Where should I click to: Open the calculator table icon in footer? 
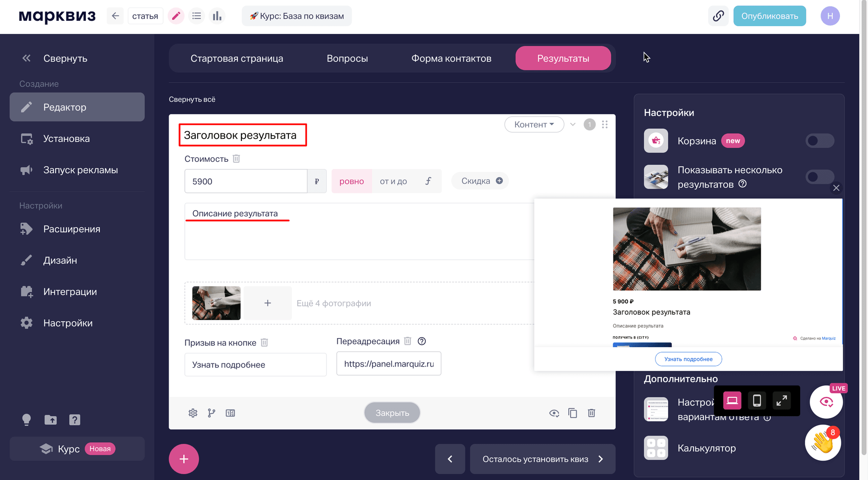(231, 413)
